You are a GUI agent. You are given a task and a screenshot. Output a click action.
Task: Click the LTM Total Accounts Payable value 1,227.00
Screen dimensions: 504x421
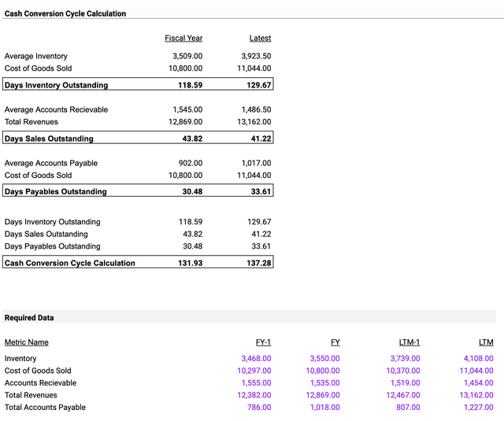click(x=477, y=407)
